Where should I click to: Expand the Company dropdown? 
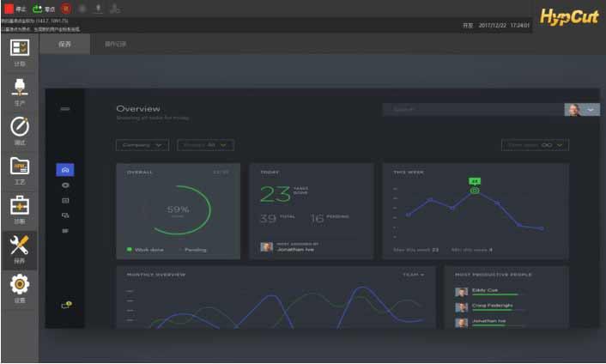point(142,145)
